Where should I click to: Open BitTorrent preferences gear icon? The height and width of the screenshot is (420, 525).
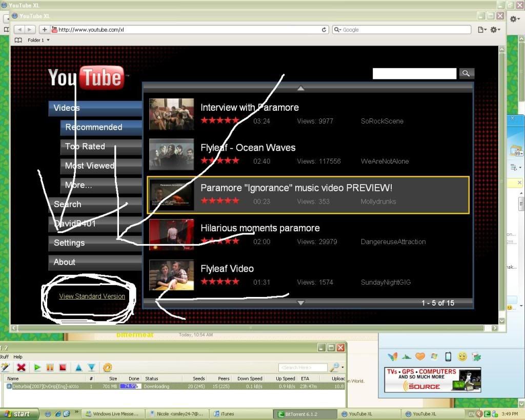coord(107,367)
